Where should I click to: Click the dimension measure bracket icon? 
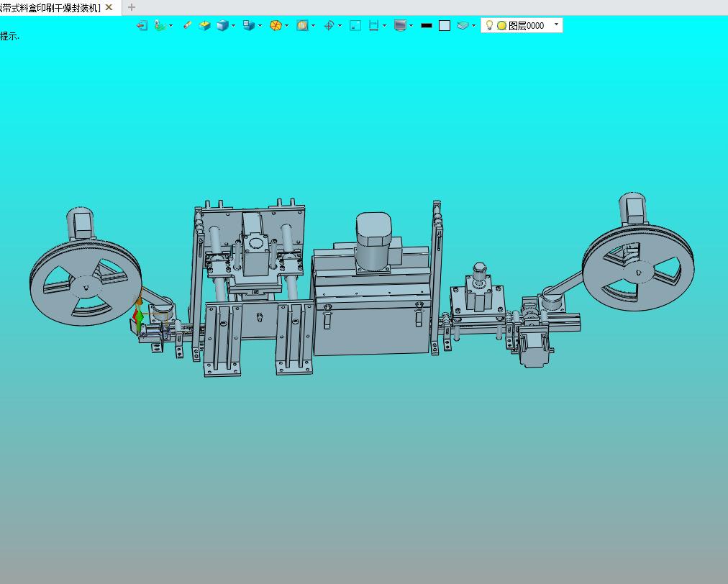(374, 26)
